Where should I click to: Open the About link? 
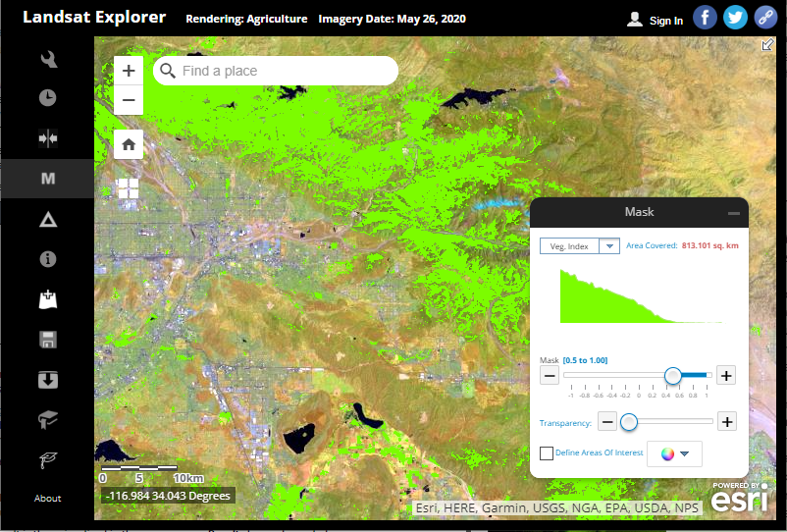(48, 499)
